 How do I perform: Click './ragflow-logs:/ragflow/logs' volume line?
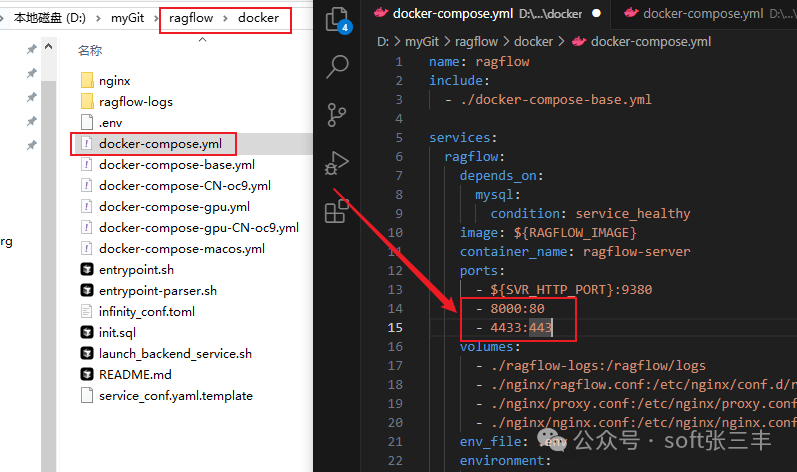pyautogui.click(x=598, y=366)
